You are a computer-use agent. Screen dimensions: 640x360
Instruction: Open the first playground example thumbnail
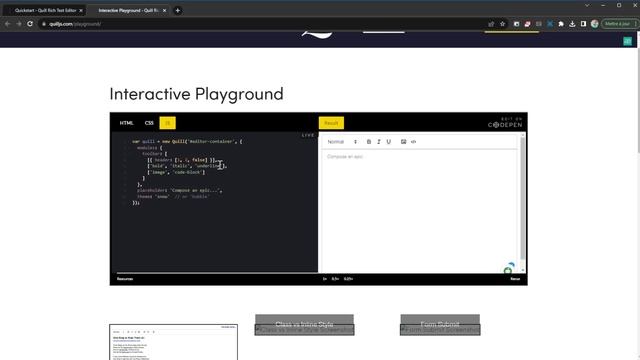click(173, 342)
